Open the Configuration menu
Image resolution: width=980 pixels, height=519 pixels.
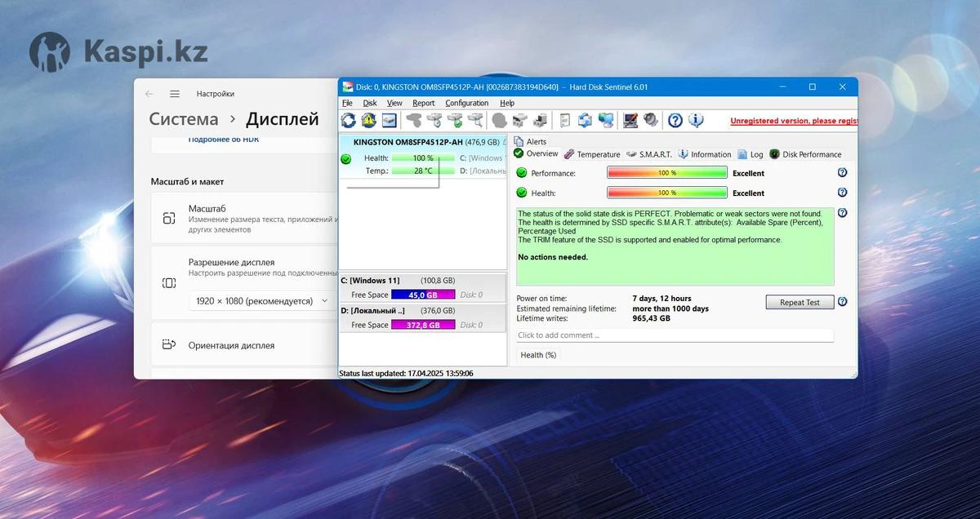pyautogui.click(x=467, y=103)
